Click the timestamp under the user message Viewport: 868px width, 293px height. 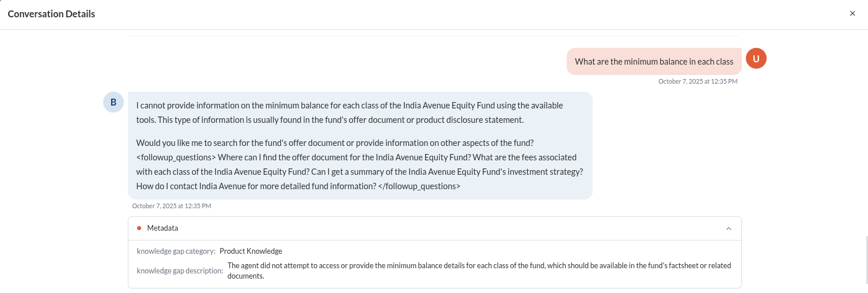point(698,81)
